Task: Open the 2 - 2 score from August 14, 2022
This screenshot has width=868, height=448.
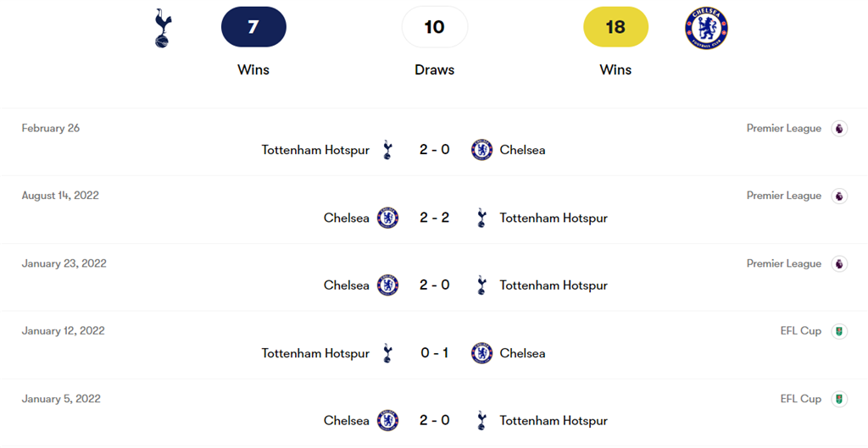Action: 434,218
